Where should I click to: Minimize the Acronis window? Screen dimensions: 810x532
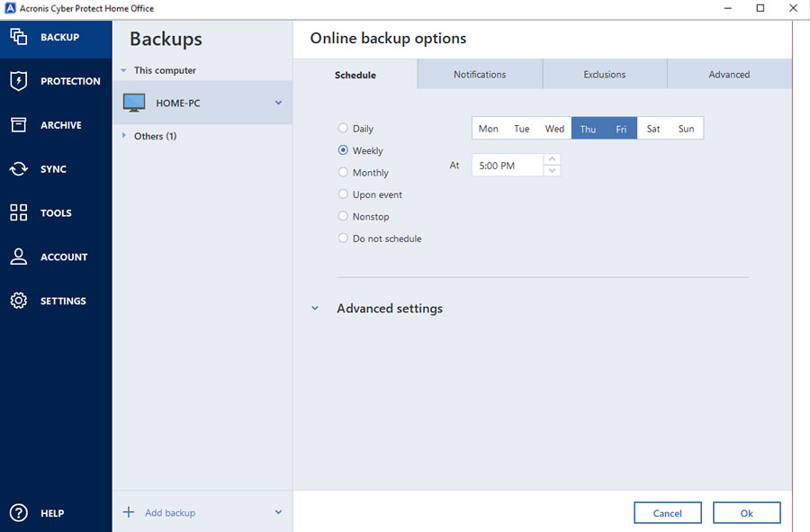click(x=728, y=8)
